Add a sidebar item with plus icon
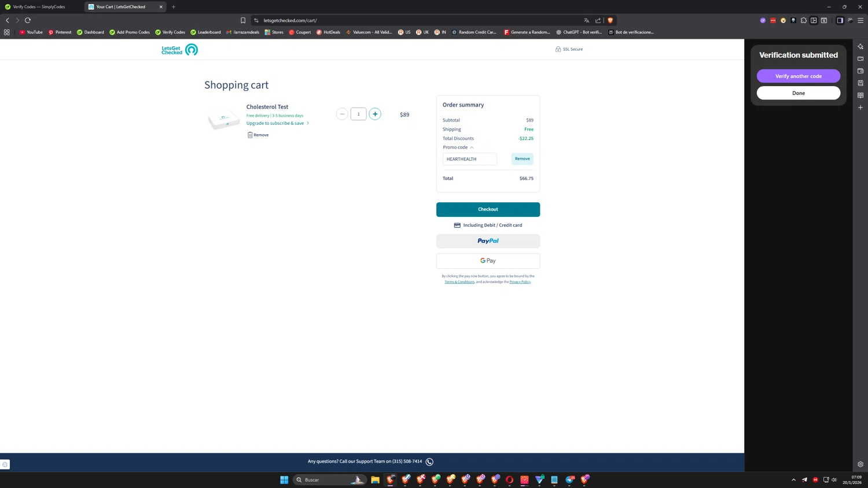 pyautogui.click(x=860, y=108)
